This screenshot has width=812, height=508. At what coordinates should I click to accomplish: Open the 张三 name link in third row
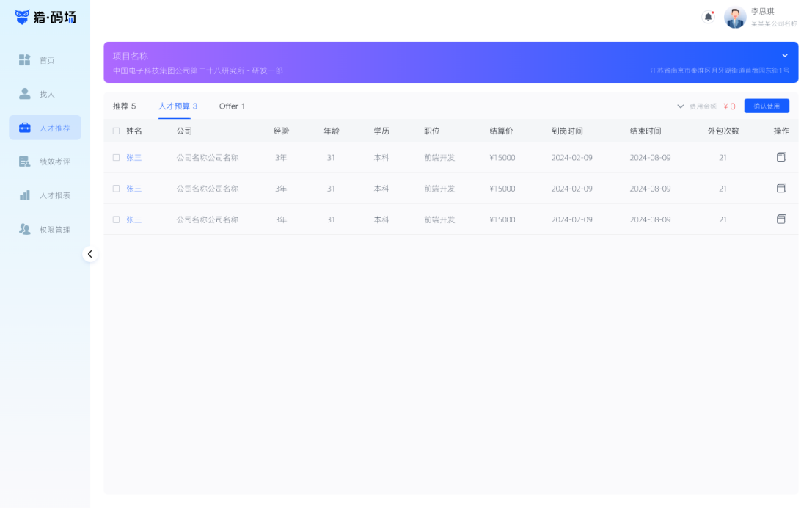[133, 219]
